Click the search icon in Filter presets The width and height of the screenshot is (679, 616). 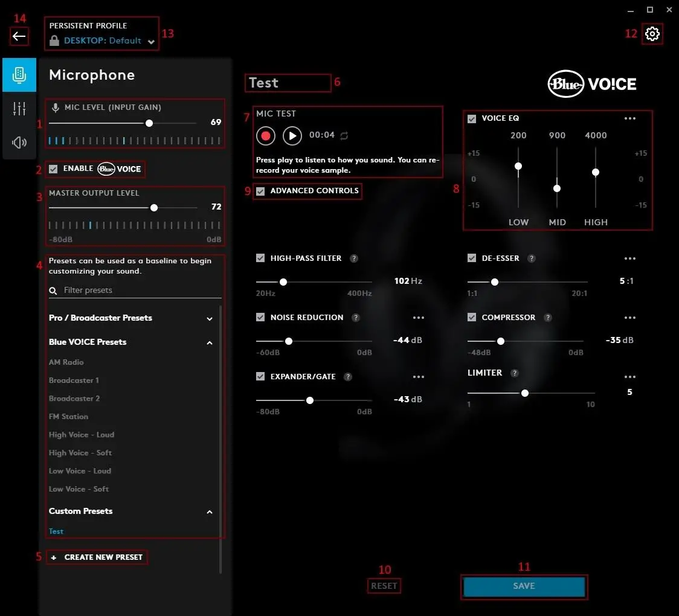coord(53,290)
